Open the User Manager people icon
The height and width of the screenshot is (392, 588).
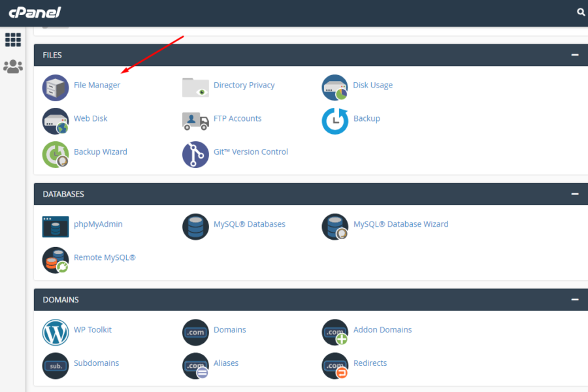13,67
